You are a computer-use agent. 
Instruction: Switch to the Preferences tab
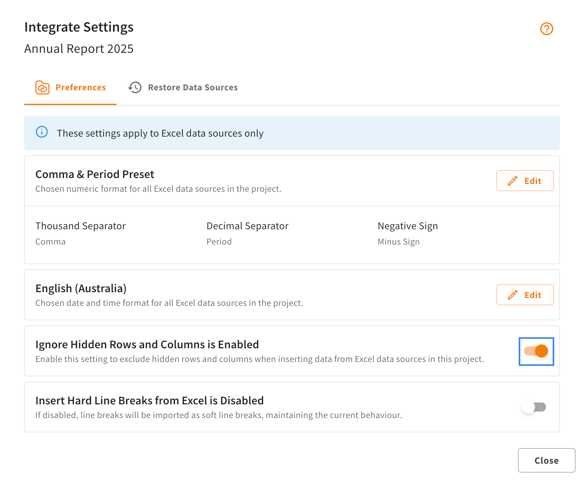pos(70,88)
